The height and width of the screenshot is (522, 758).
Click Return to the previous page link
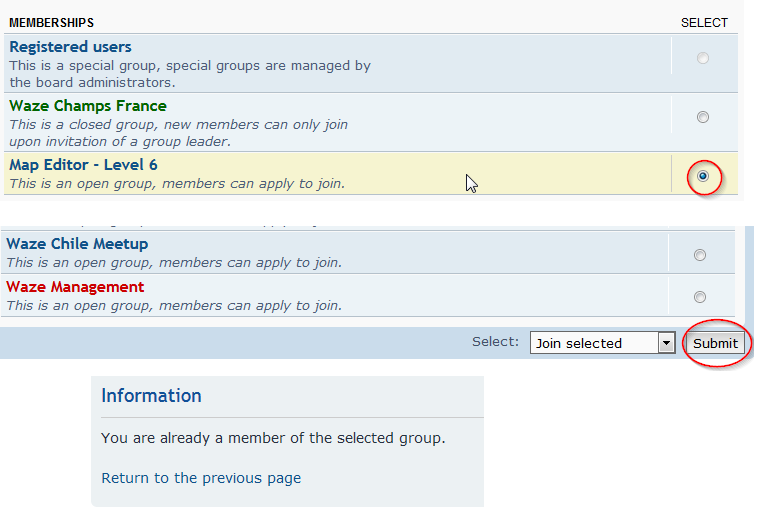point(201,478)
